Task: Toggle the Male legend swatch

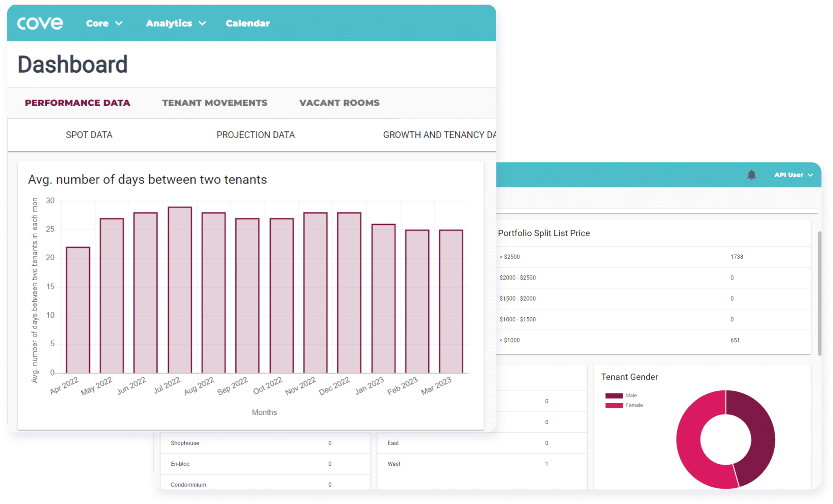Action: [614, 395]
